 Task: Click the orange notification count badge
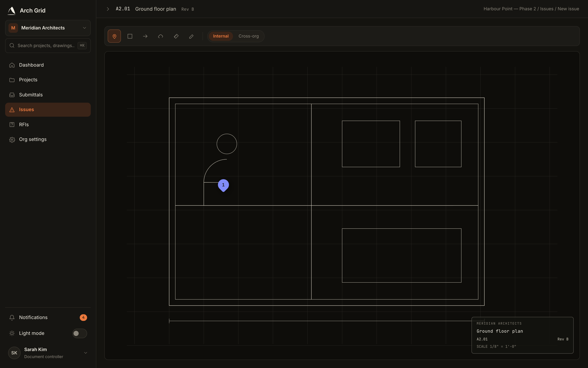83,317
